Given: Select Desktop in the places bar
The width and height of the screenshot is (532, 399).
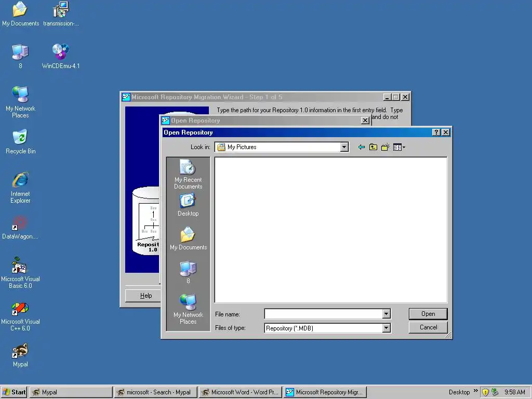Looking at the screenshot, I should pos(188,205).
